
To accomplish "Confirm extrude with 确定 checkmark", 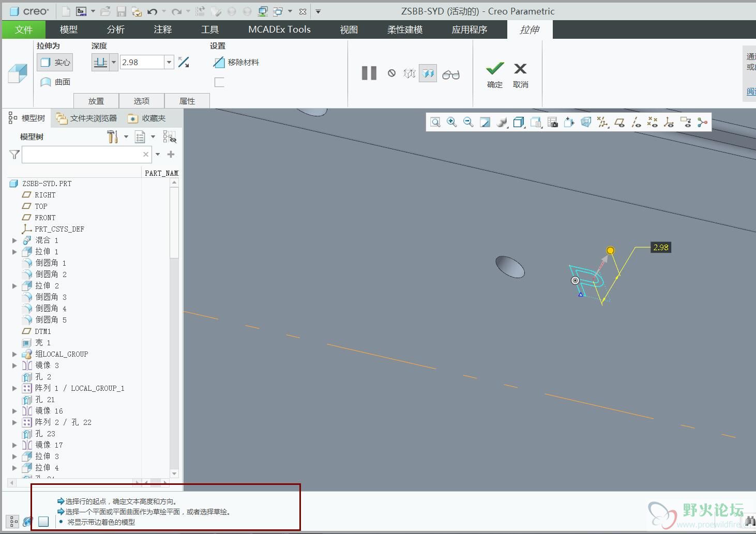I will tap(495, 75).
